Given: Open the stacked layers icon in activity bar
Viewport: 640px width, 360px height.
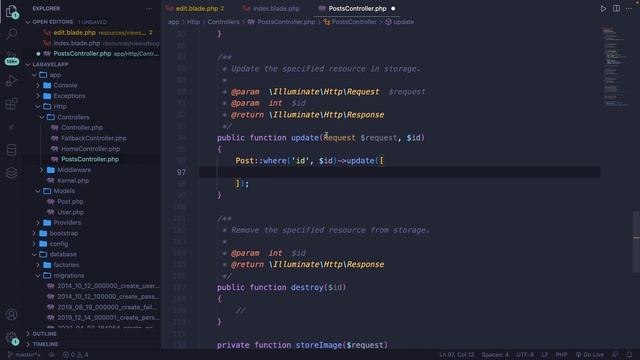Looking at the screenshot, I should [x=11, y=173].
